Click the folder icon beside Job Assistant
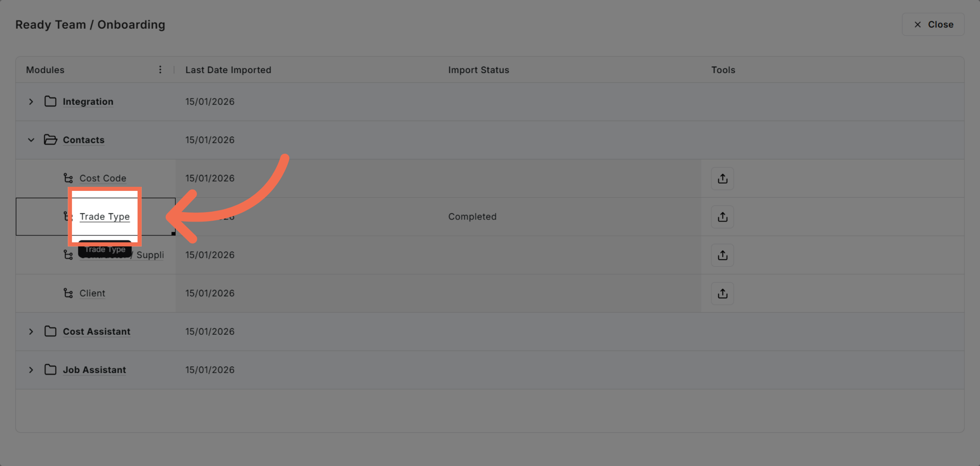This screenshot has width=980, height=466. click(50, 370)
